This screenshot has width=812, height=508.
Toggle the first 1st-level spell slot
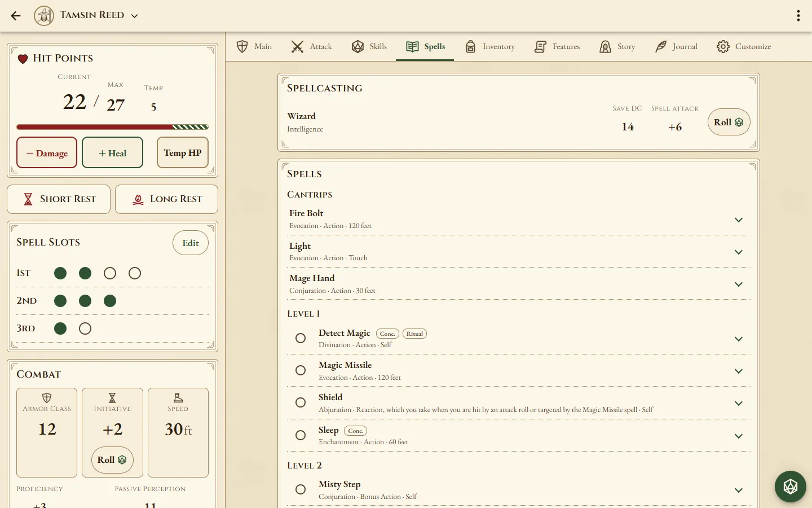[x=60, y=274]
